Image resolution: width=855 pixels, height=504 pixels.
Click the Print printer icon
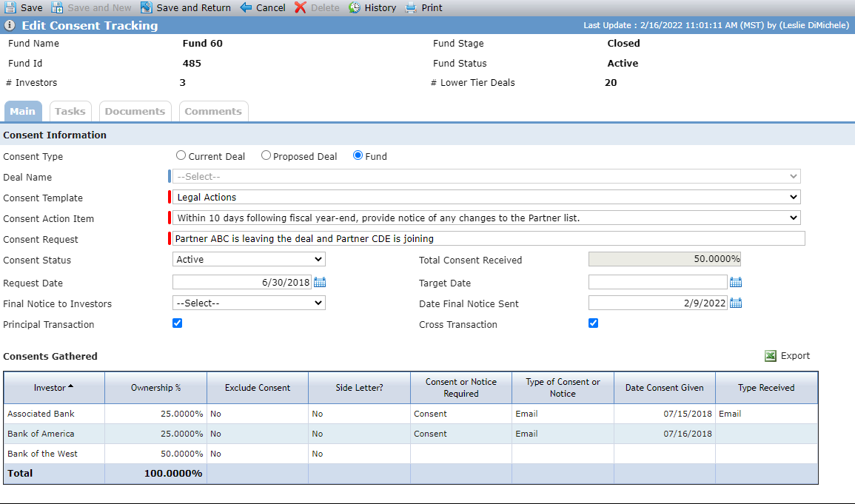[411, 7]
